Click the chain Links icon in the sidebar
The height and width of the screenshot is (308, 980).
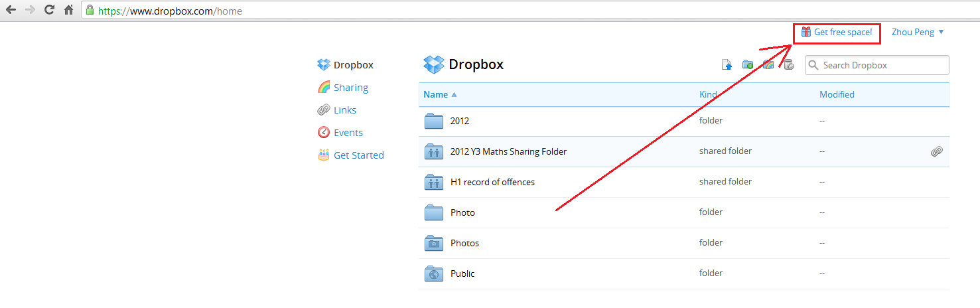click(x=324, y=110)
